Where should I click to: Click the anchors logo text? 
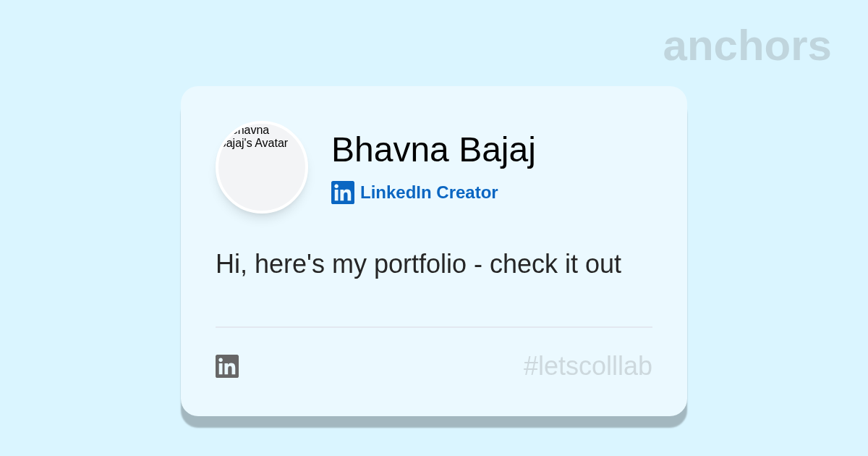(746, 46)
